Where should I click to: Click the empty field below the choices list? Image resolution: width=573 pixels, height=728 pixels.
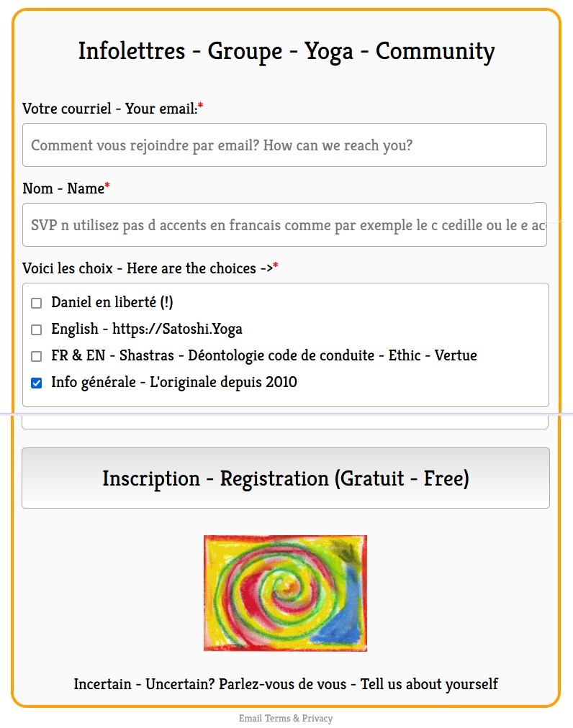click(284, 422)
